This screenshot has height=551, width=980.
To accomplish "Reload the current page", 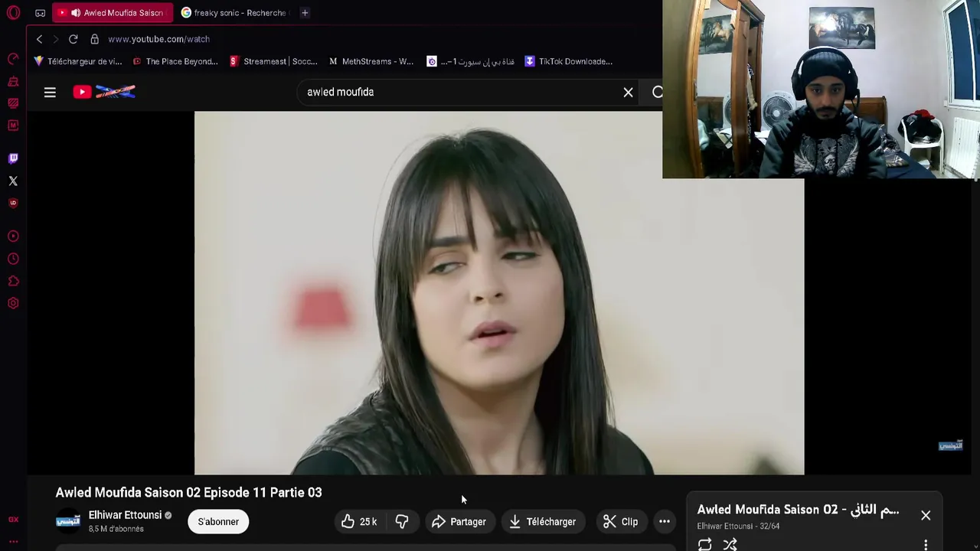I will click(73, 39).
